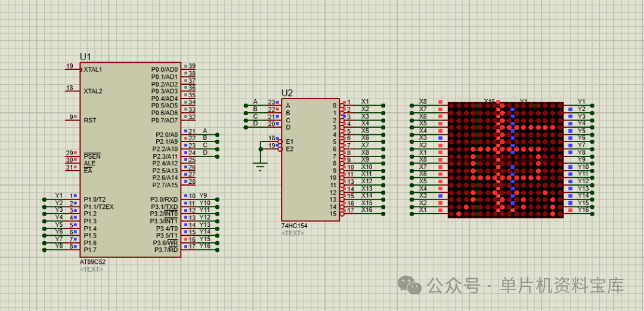The height and width of the screenshot is (311, 644).
Task: Select the U2 component reference label
Action: (287, 93)
